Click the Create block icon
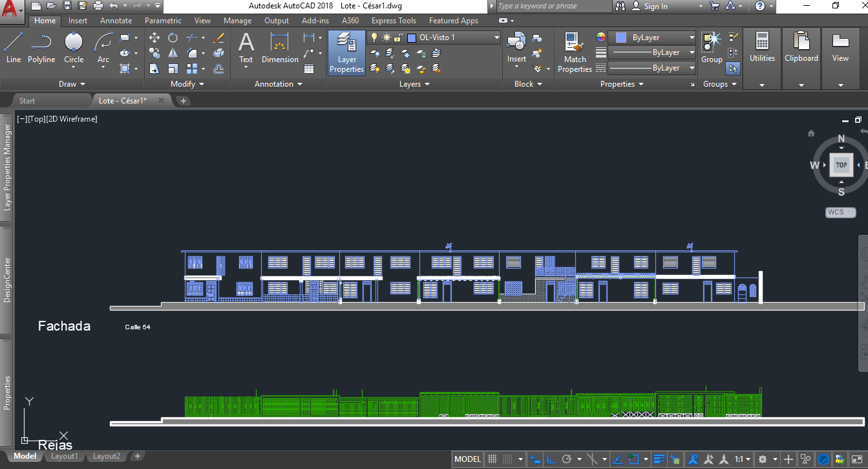 (x=537, y=38)
